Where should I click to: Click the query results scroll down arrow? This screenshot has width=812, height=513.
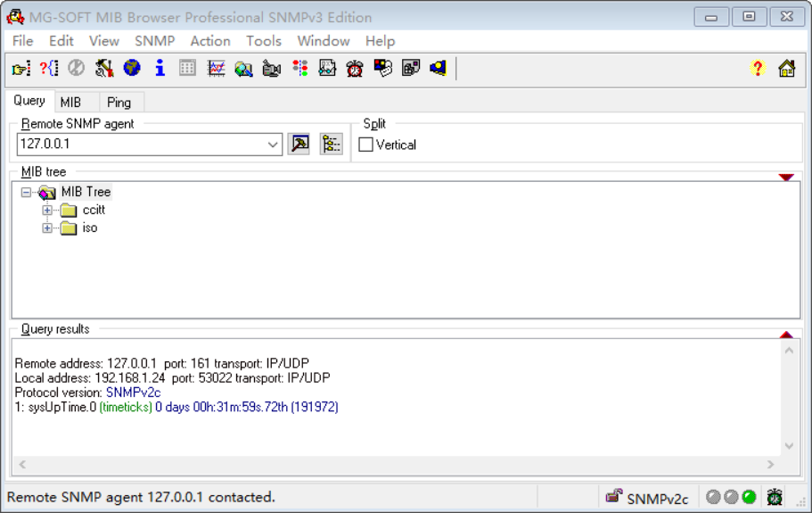[x=789, y=445]
